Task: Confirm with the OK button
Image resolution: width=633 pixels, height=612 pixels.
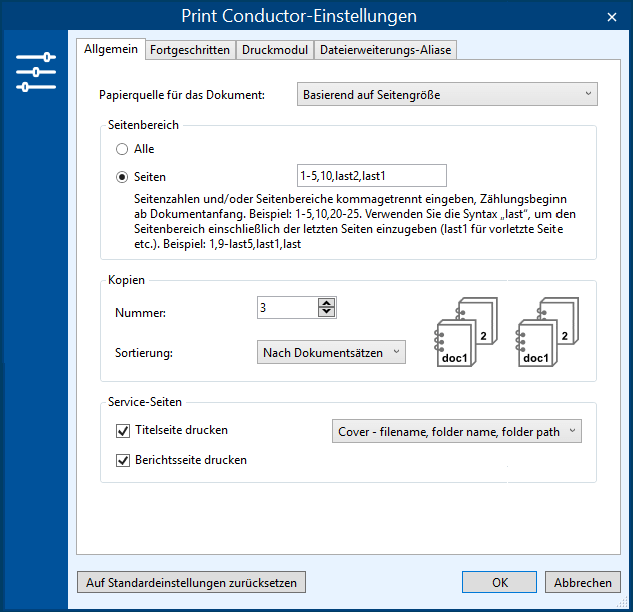Action: point(499,583)
